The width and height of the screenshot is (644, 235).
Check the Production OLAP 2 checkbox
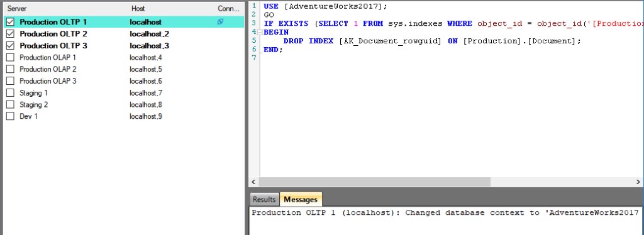[11, 69]
